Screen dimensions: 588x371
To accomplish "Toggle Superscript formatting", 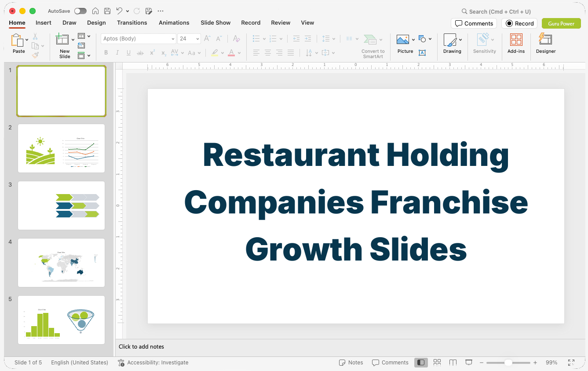I will tap(152, 53).
